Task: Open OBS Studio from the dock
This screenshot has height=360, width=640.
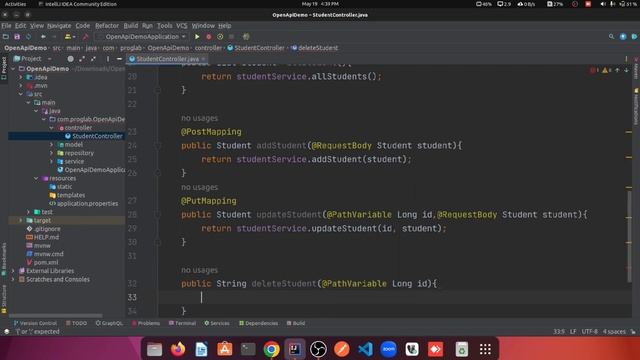Action: [318, 349]
